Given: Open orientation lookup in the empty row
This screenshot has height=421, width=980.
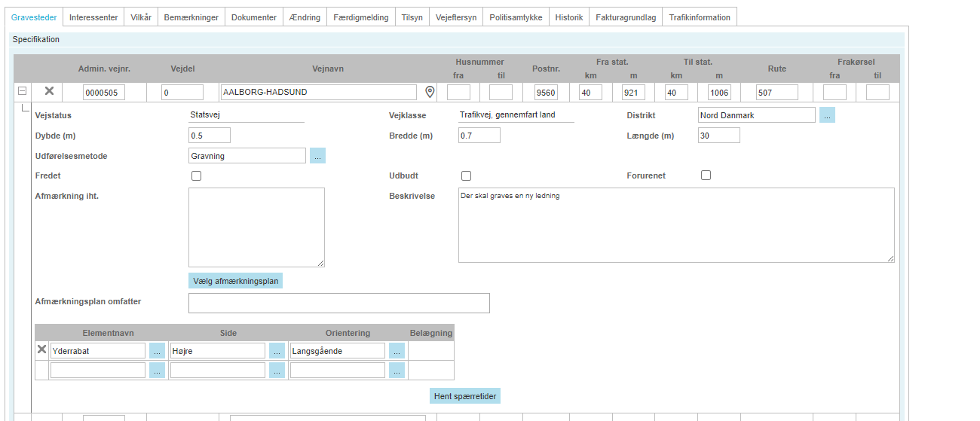Looking at the screenshot, I should 397,370.
